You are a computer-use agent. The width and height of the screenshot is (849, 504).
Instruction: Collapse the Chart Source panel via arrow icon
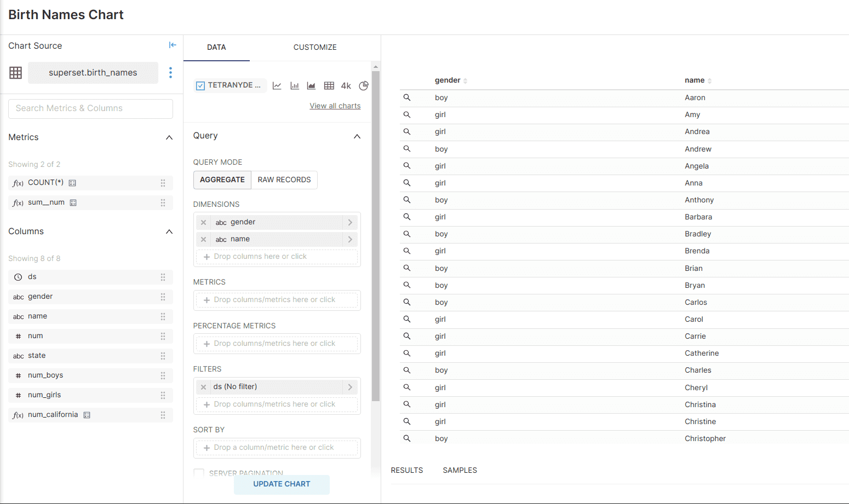[173, 44]
